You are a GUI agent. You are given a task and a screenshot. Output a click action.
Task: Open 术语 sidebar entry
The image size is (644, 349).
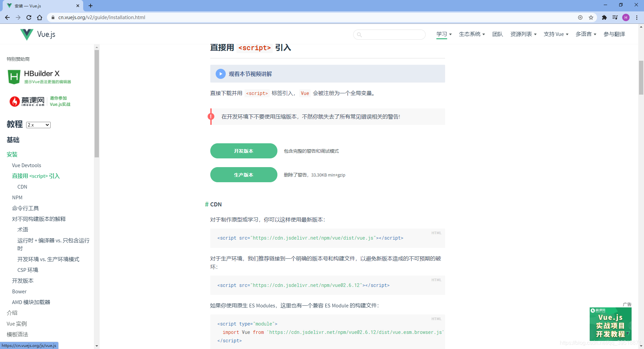pos(23,230)
